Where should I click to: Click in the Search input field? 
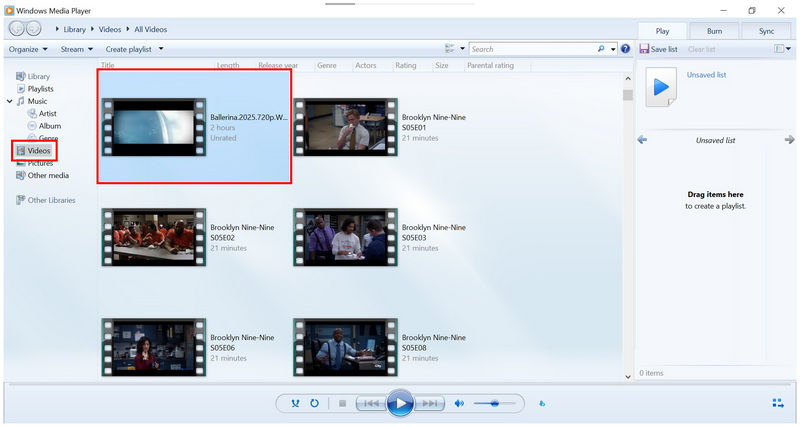coord(532,49)
